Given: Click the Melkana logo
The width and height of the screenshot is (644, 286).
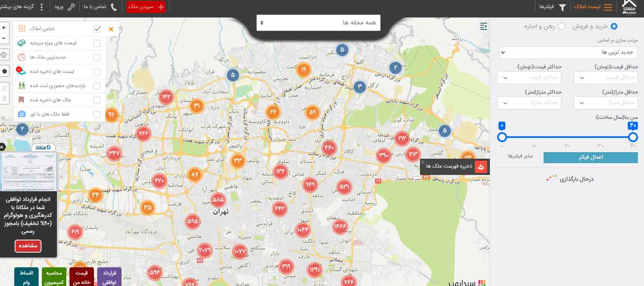Looking at the screenshot, I should 629,7.
